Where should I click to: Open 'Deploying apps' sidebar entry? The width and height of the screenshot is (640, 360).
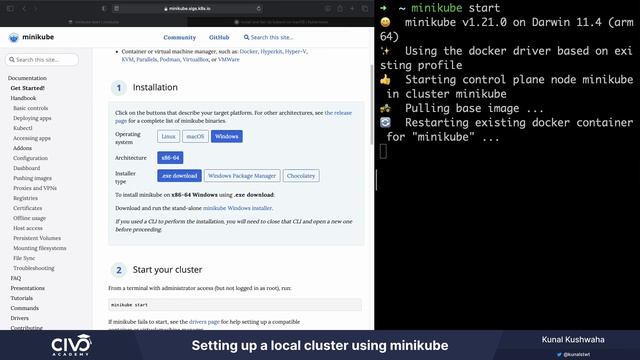point(32,118)
